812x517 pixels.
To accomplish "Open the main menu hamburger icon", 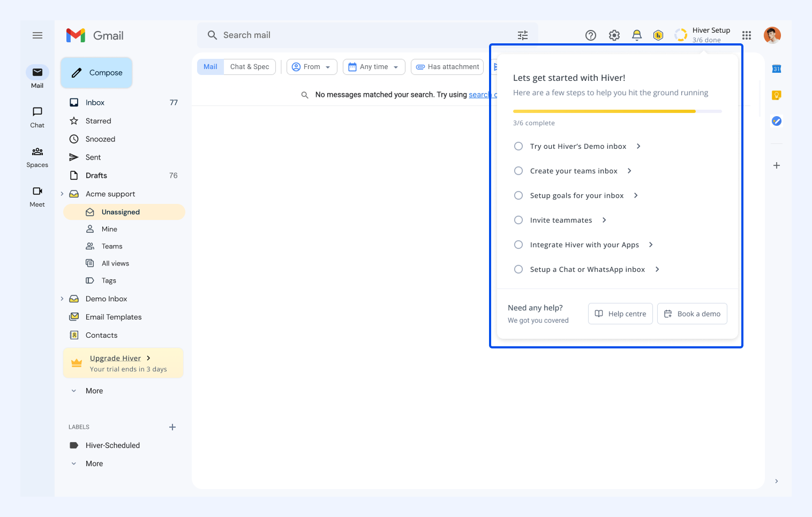I will tap(37, 35).
